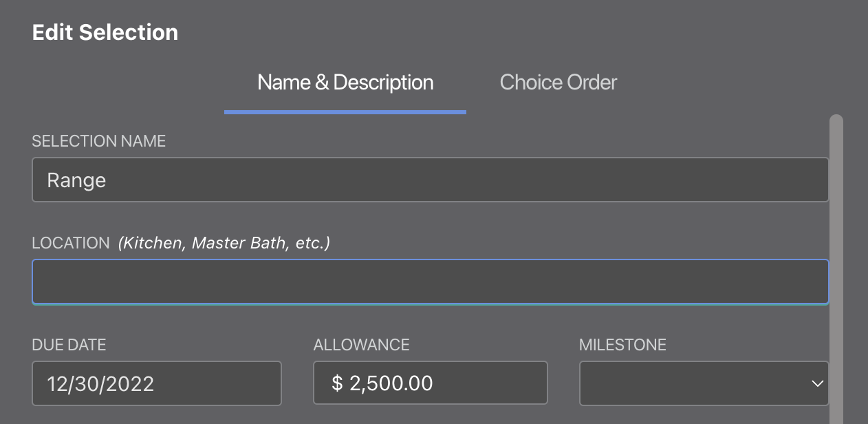Select the Name & Description tab

[x=345, y=82]
